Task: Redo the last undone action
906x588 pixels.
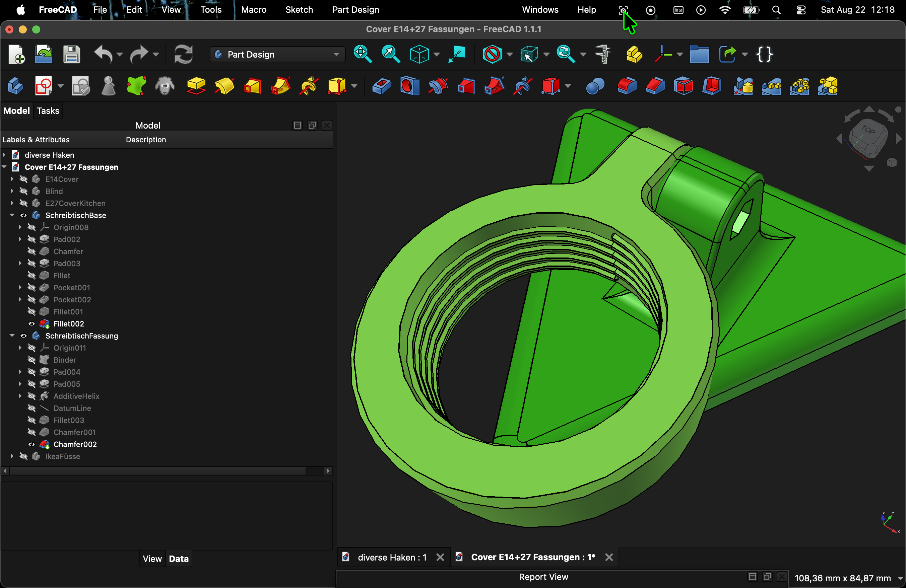Action: [139, 54]
